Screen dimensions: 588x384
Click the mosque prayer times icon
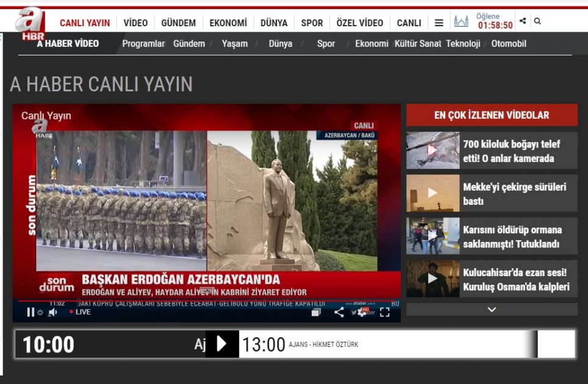click(461, 21)
